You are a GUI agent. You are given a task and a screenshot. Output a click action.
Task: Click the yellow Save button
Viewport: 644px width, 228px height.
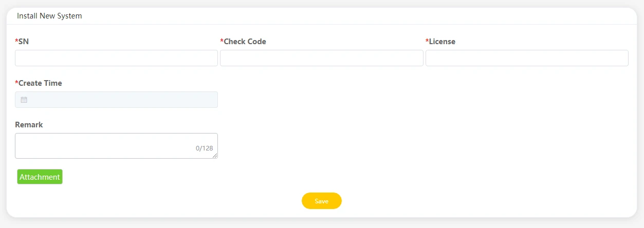click(x=322, y=201)
